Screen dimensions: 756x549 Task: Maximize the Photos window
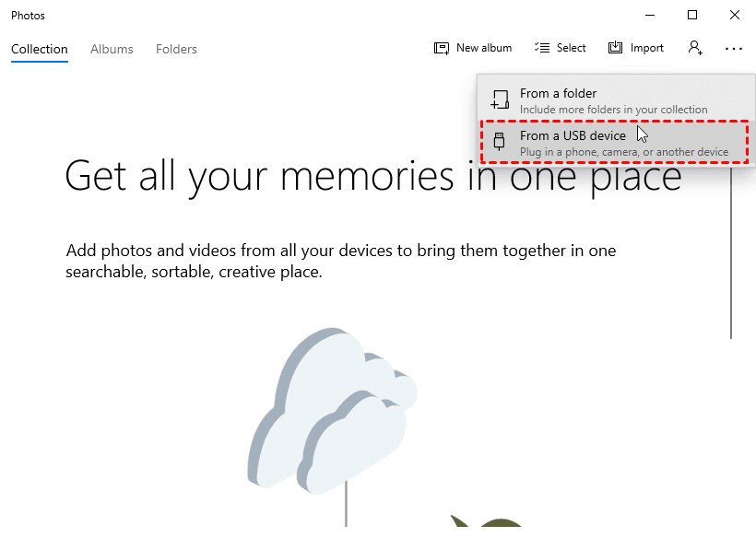pyautogui.click(x=692, y=16)
